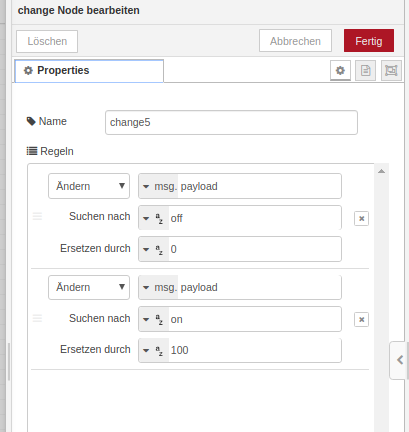Click the Name field containing change5

(231, 122)
